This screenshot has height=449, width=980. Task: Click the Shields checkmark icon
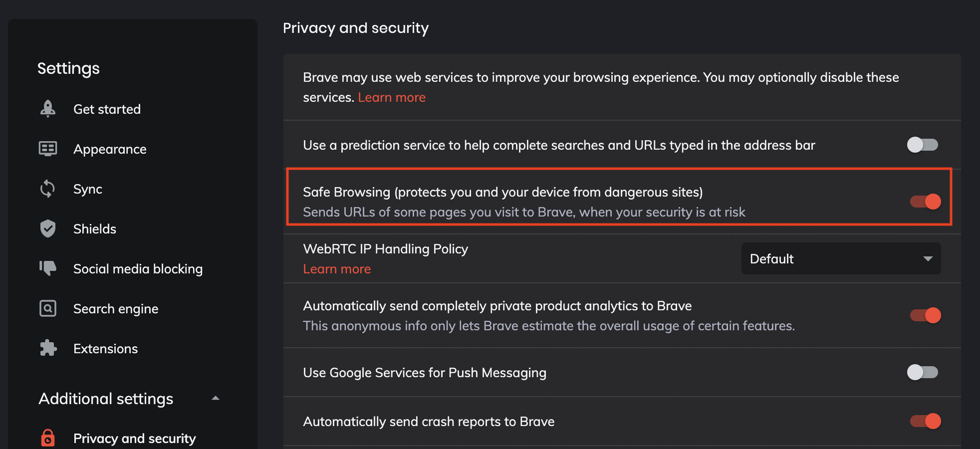48,228
